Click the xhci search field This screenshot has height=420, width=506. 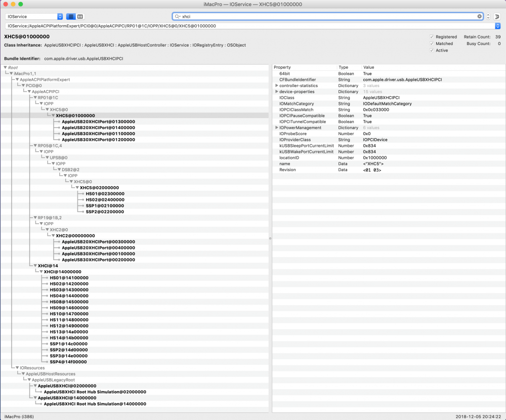coord(327,17)
